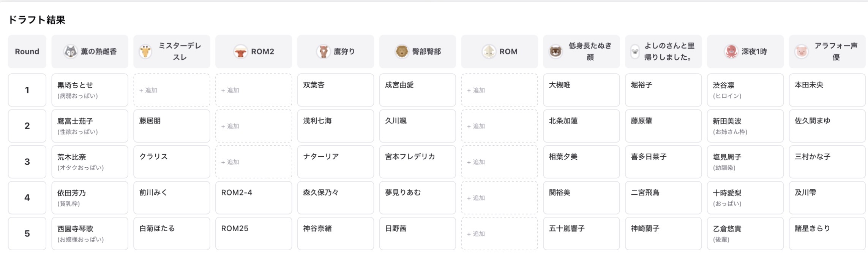The width and height of the screenshot is (868, 254).
Task: Click the wolf avatar beside 薫の熟雌香
Action: pyautogui.click(x=70, y=52)
